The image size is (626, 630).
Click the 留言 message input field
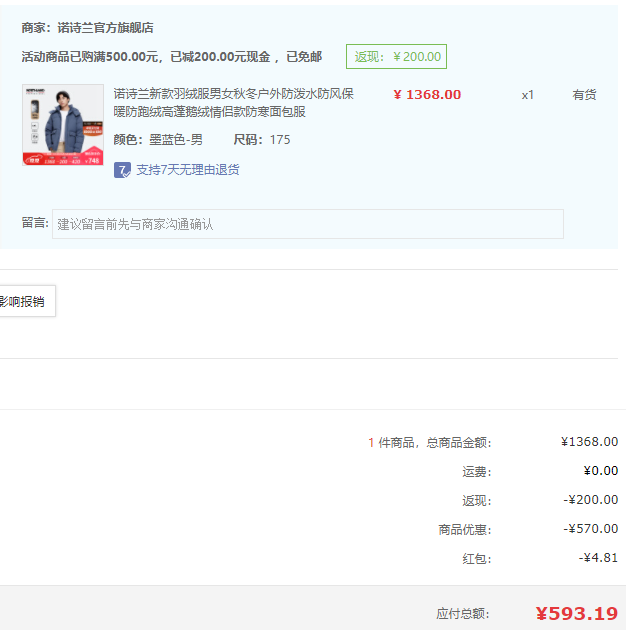click(308, 224)
